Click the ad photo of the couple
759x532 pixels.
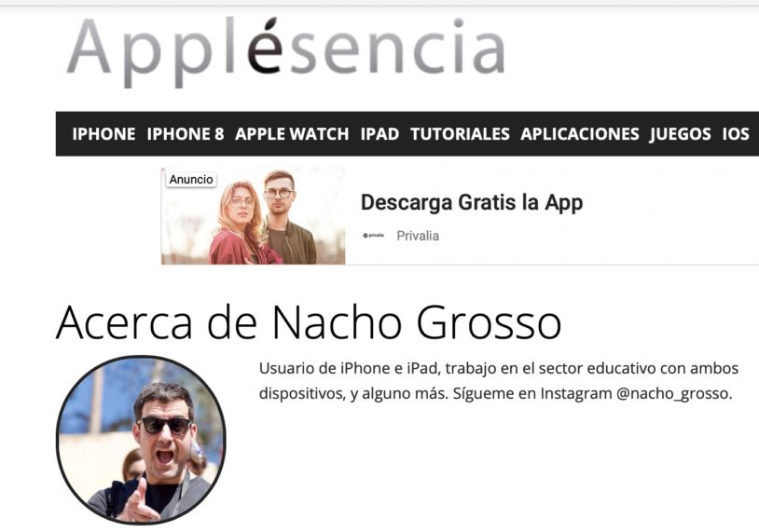tap(254, 216)
